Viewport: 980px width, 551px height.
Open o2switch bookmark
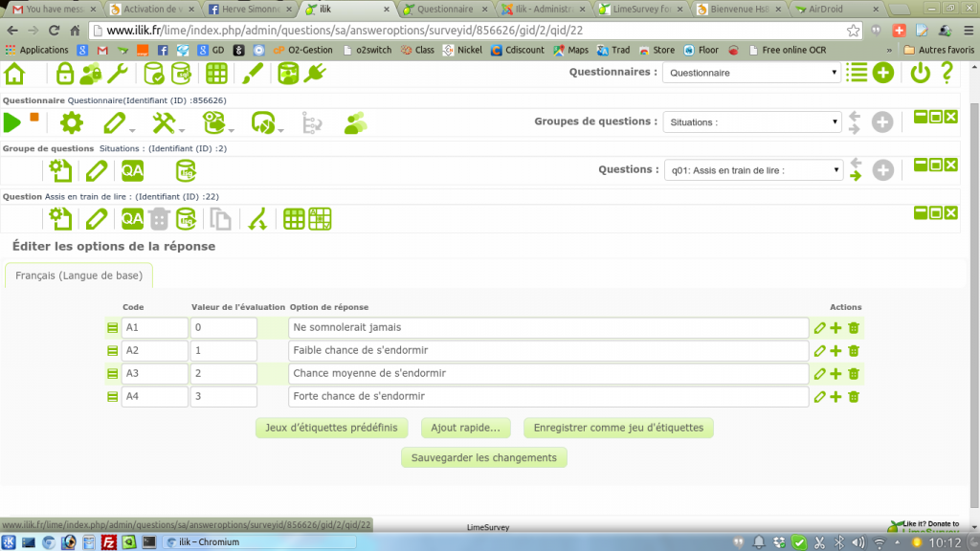pos(367,50)
